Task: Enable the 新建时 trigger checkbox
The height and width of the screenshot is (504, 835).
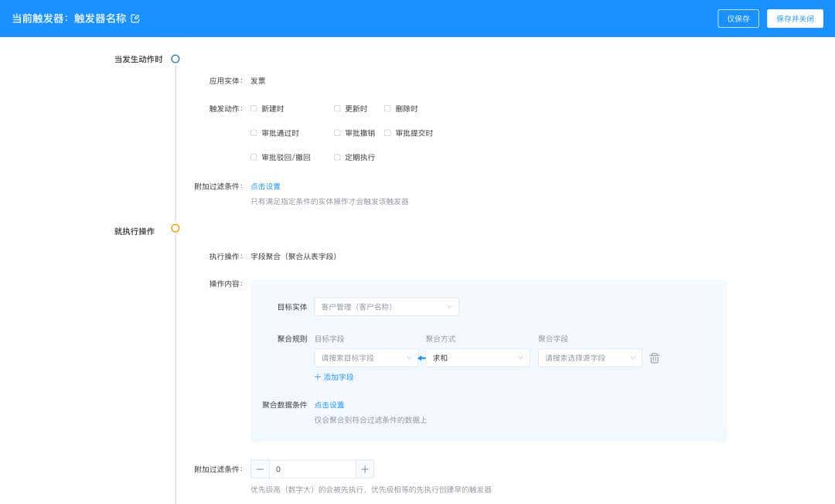Action: tap(254, 109)
